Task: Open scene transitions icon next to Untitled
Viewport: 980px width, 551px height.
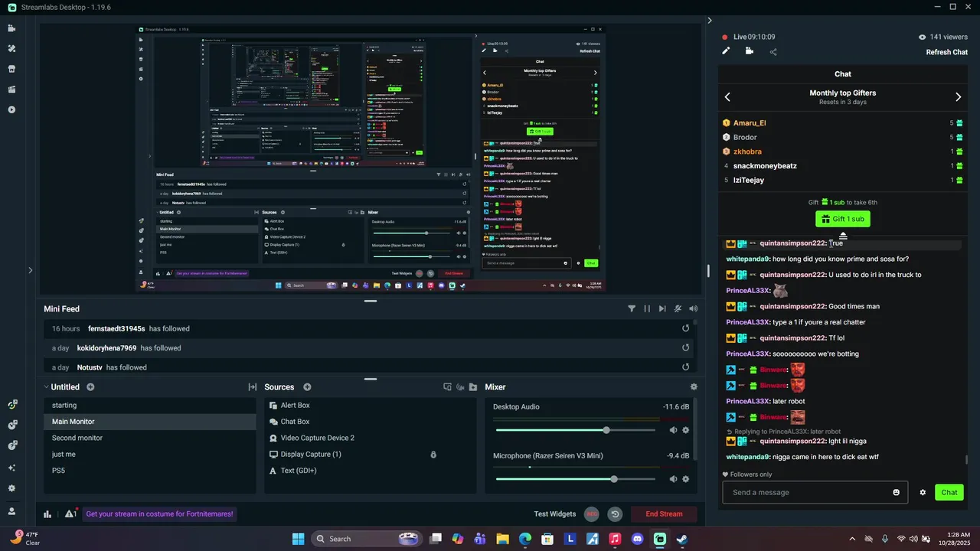Action: (x=252, y=387)
